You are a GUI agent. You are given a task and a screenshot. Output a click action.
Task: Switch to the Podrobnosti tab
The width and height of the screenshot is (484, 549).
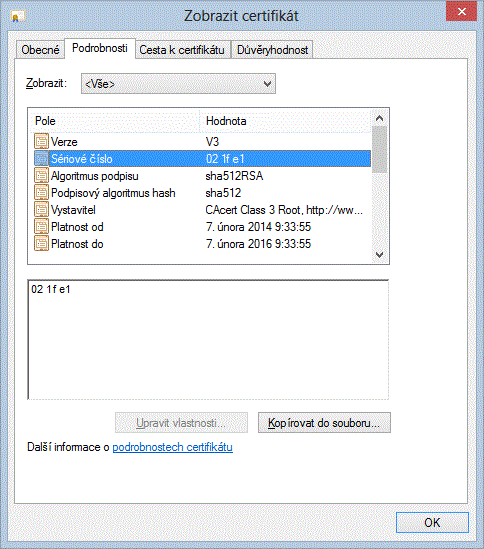(x=100, y=48)
